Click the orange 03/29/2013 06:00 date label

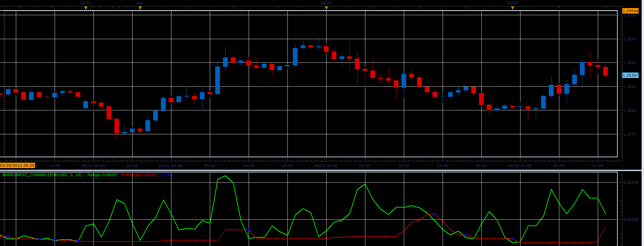pos(18,165)
